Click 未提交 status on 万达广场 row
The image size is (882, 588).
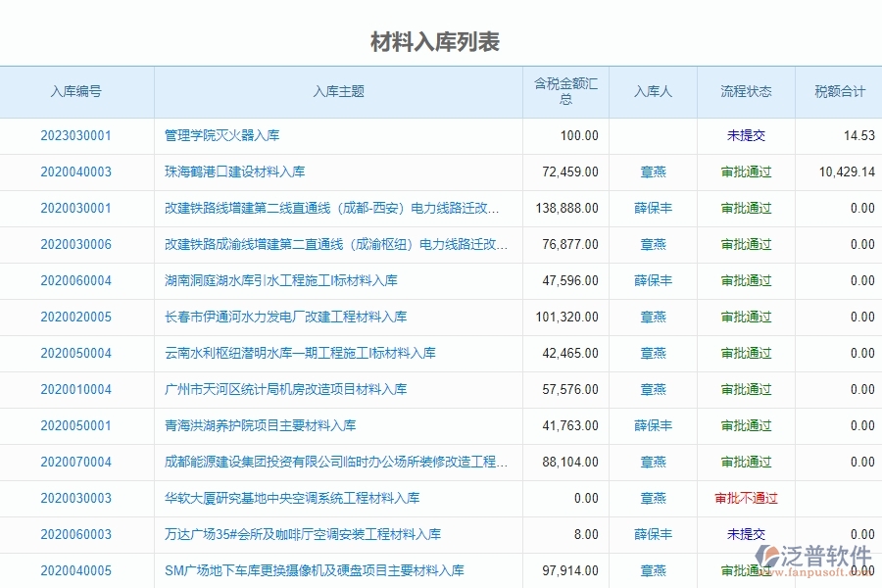pyautogui.click(x=747, y=534)
